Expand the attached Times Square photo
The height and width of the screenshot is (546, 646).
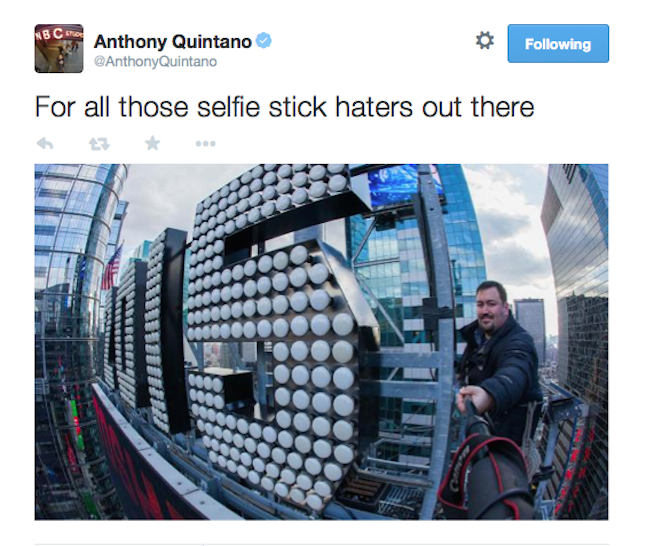coord(321,342)
